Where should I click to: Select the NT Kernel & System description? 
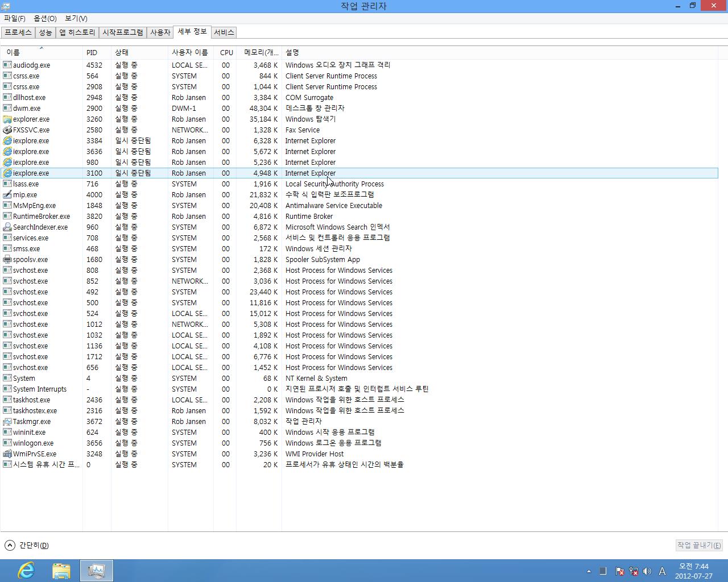[x=316, y=378]
